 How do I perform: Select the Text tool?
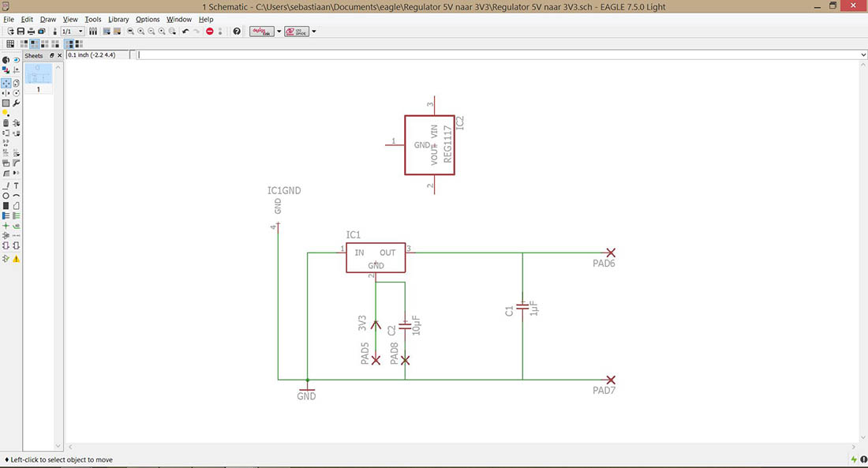pos(16,186)
